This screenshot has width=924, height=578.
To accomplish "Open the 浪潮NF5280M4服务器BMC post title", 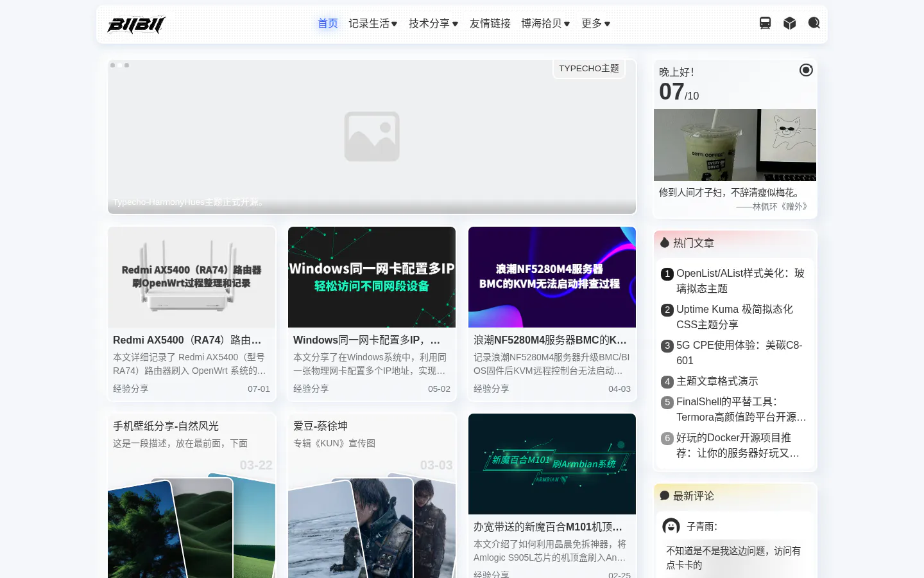I will [551, 340].
